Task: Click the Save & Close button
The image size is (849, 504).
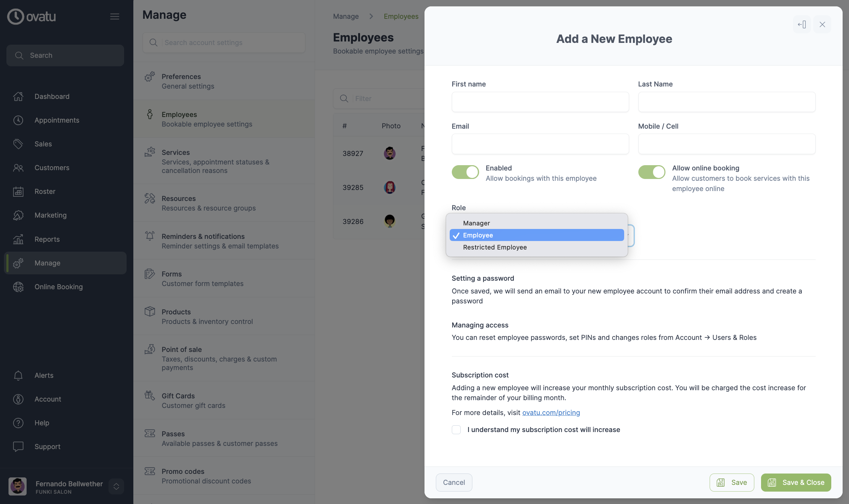Action: 796,482
